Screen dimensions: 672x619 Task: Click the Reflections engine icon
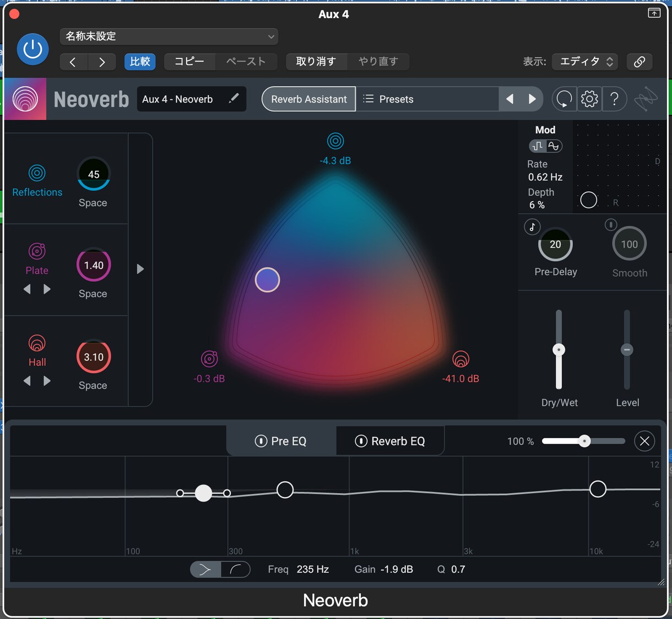click(37, 173)
